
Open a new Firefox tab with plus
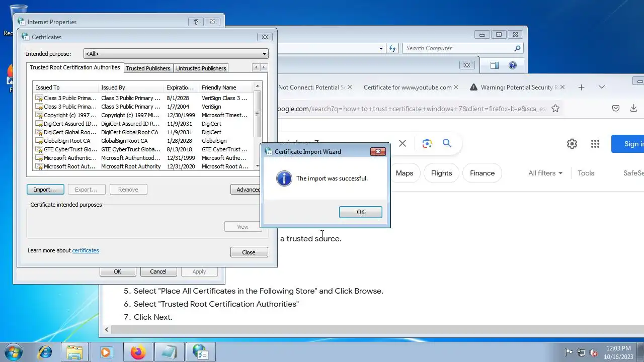click(x=581, y=87)
